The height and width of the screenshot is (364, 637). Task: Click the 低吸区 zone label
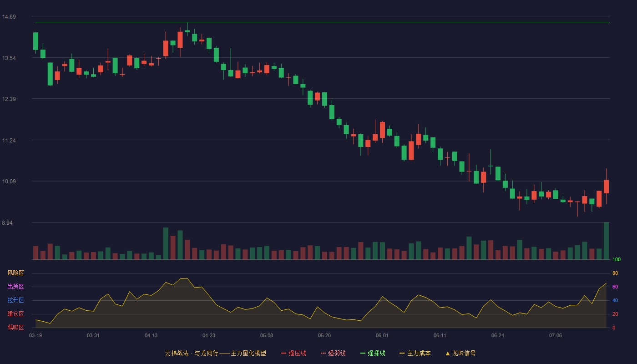point(15,327)
